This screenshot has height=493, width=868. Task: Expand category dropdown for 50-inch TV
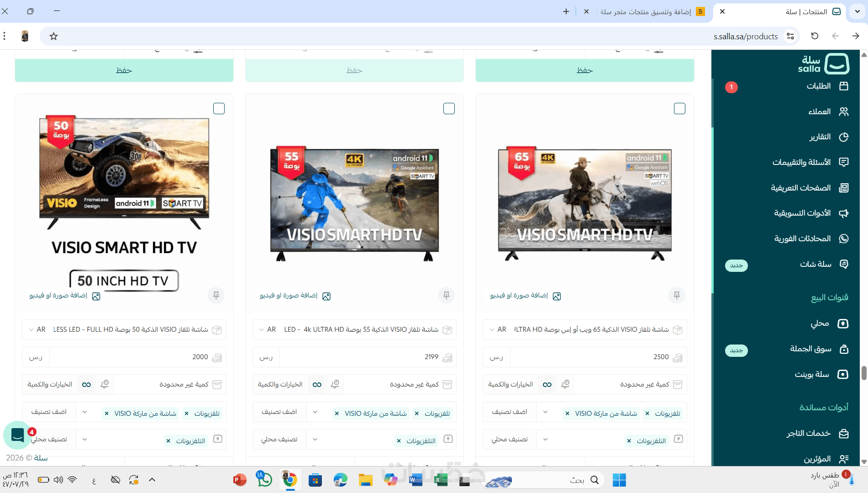[x=84, y=412]
